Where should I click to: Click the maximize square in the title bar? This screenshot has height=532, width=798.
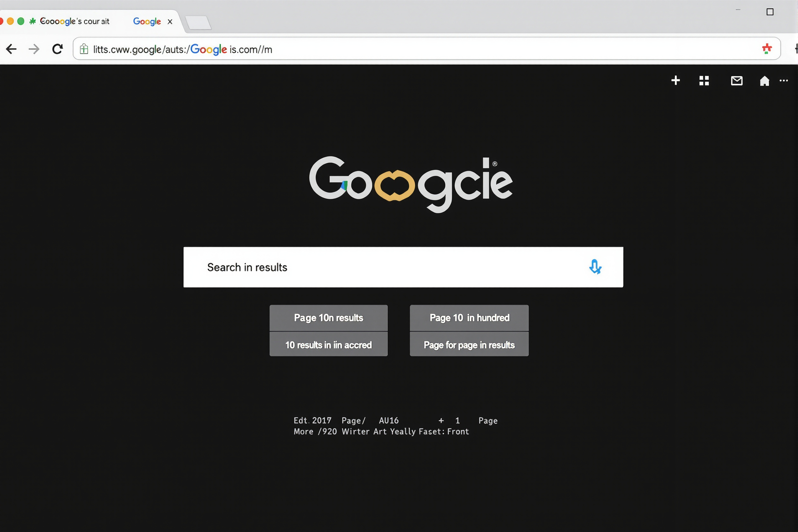[x=770, y=12]
